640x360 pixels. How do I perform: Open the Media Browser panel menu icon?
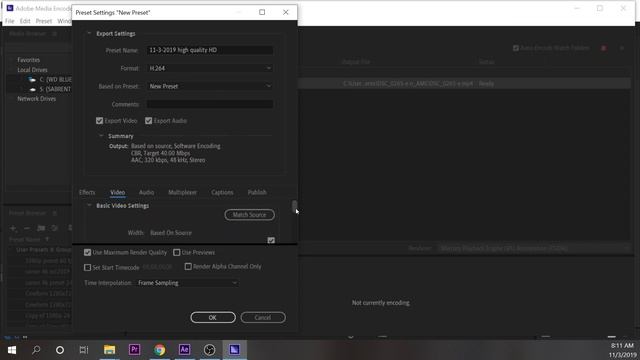54,33
